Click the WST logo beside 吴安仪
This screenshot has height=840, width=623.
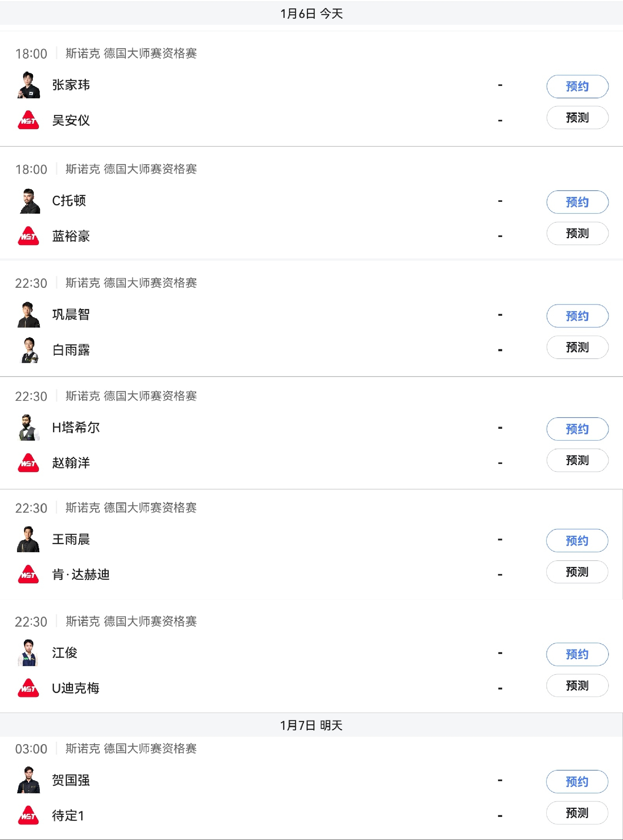[x=28, y=120]
